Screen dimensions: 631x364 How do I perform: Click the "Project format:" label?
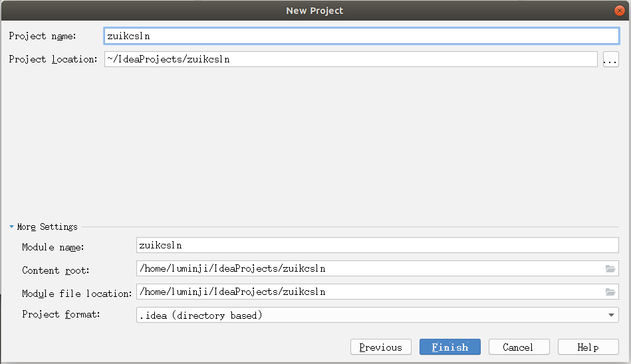click(61, 314)
